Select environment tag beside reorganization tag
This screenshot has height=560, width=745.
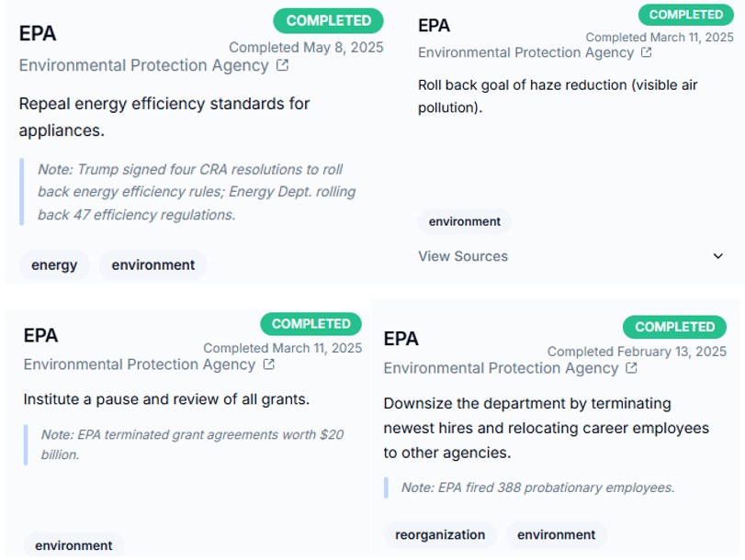(x=557, y=534)
